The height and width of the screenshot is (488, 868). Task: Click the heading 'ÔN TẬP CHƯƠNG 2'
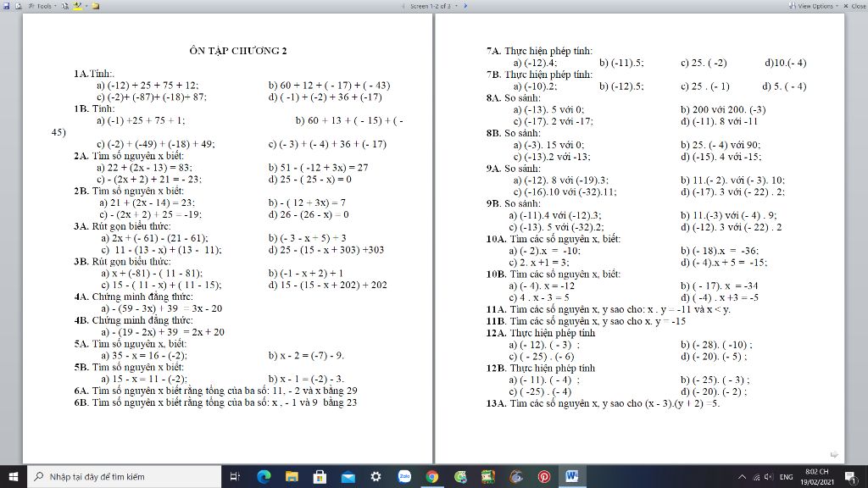point(238,51)
